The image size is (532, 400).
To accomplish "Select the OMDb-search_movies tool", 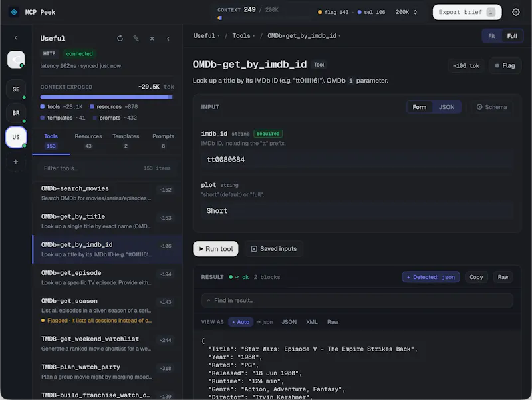I will [x=107, y=193].
